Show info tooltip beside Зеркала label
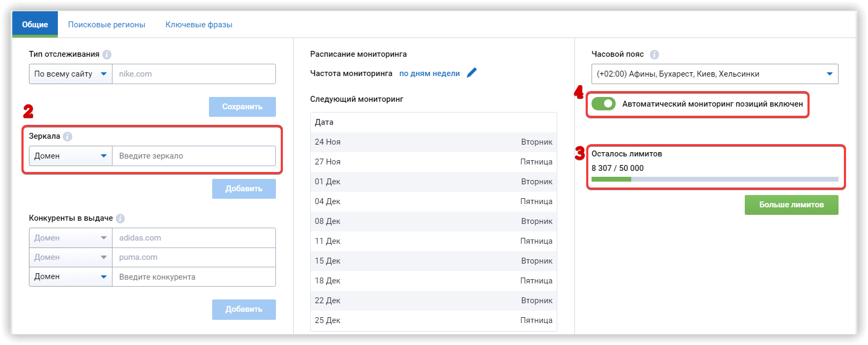The width and height of the screenshot is (868, 345). click(x=68, y=137)
